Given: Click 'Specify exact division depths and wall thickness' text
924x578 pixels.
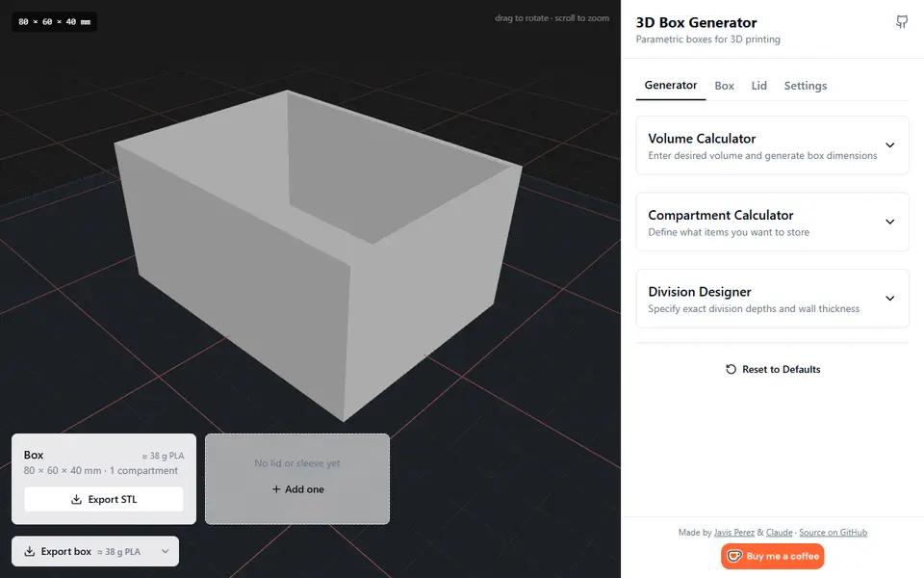Looking at the screenshot, I should 754,309.
